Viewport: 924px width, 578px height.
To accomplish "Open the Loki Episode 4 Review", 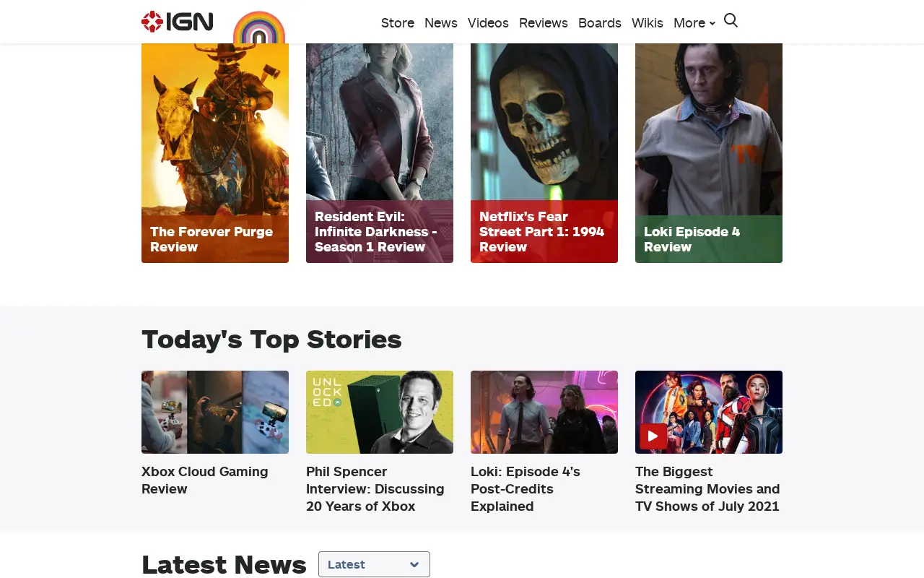I will (692, 239).
